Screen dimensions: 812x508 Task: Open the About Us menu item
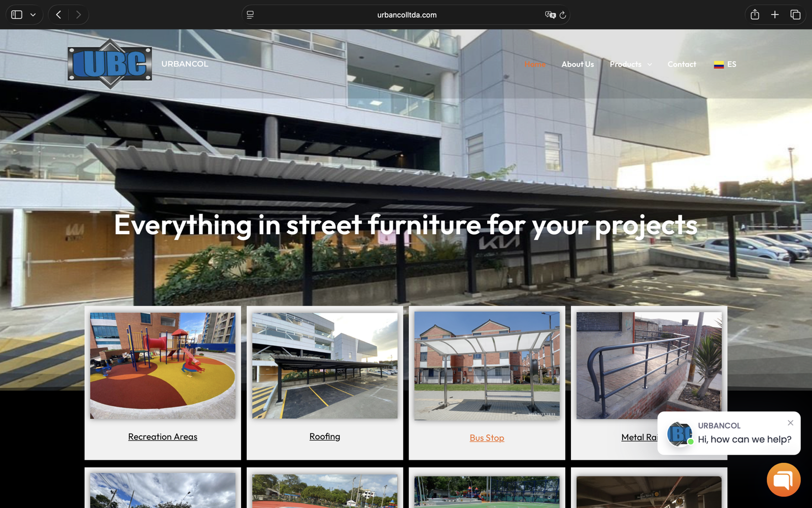pyautogui.click(x=578, y=64)
